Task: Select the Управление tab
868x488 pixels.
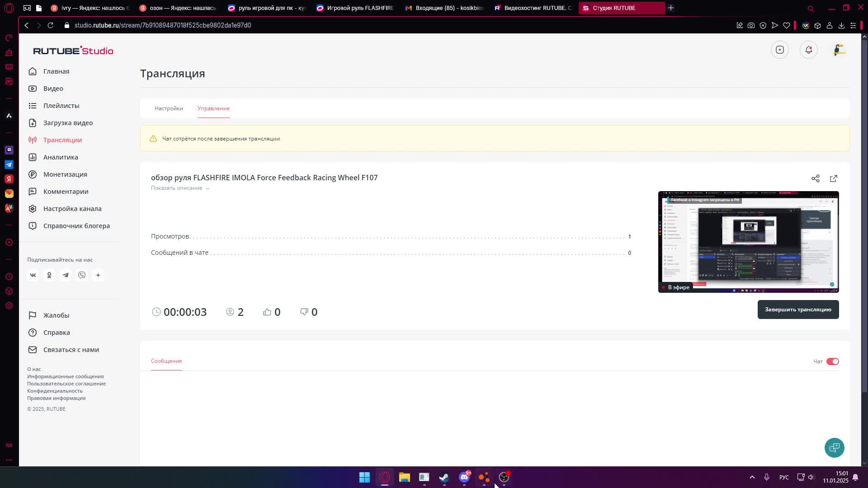Action: click(x=213, y=108)
